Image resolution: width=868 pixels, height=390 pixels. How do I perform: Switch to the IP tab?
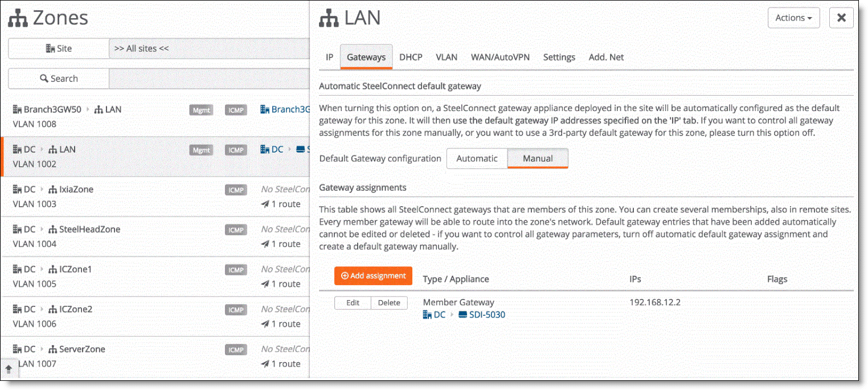(x=329, y=57)
